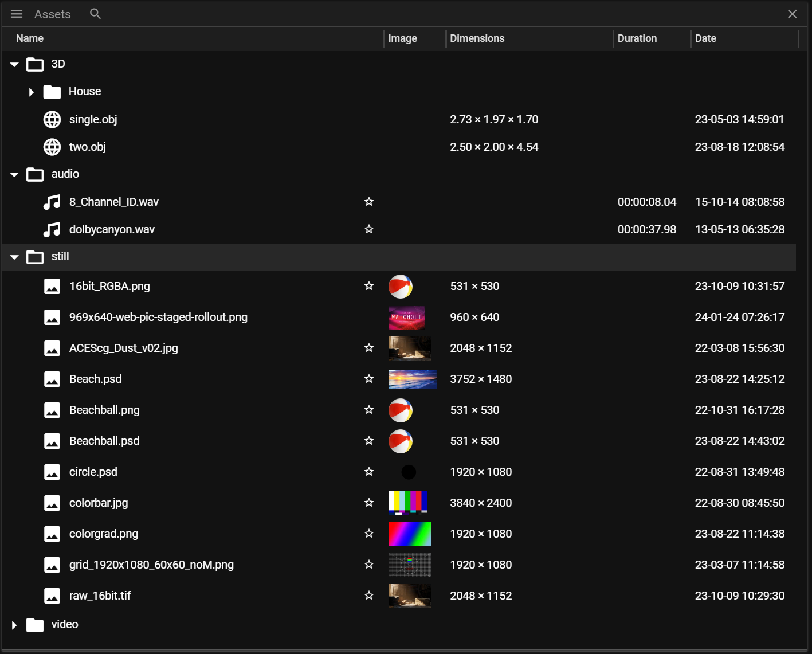Sort by the Duration column header
The image size is (812, 654).
[637, 38]
